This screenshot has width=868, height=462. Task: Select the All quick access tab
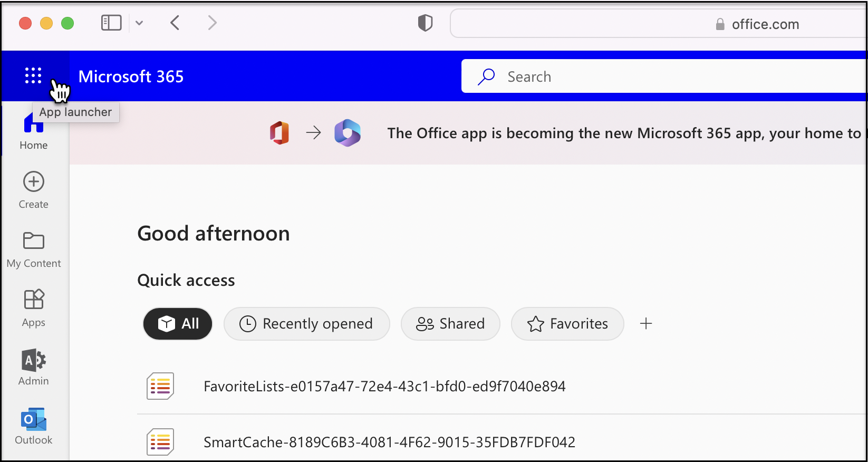click(x=177, y=324)
